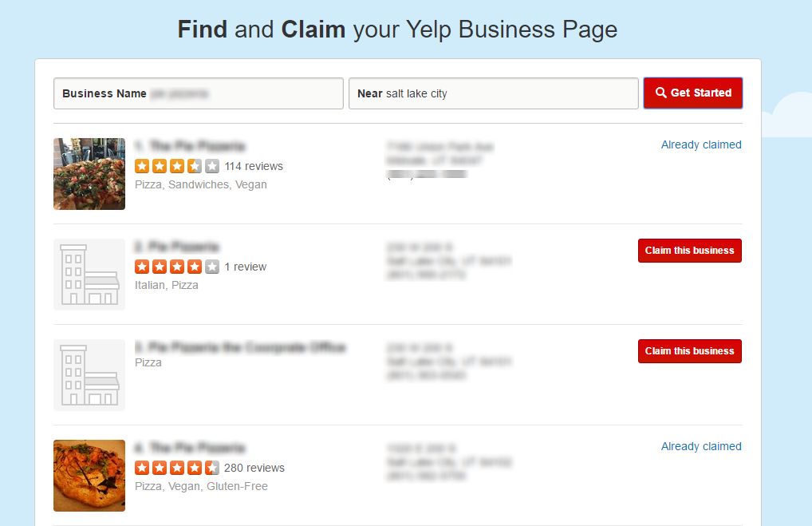
Task: Claim the Corporate Office business listing
Action: [689, 351]
